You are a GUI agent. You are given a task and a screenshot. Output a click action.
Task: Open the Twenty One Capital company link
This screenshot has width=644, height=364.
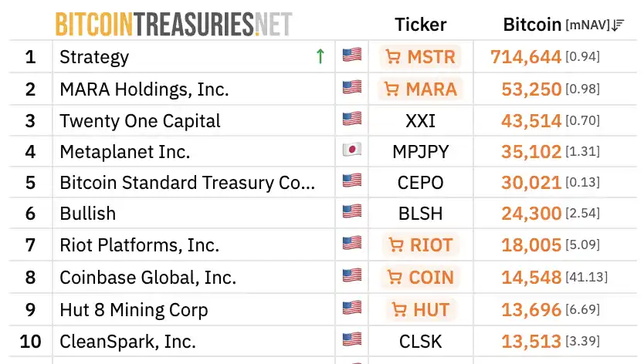(x=140, y=121)
